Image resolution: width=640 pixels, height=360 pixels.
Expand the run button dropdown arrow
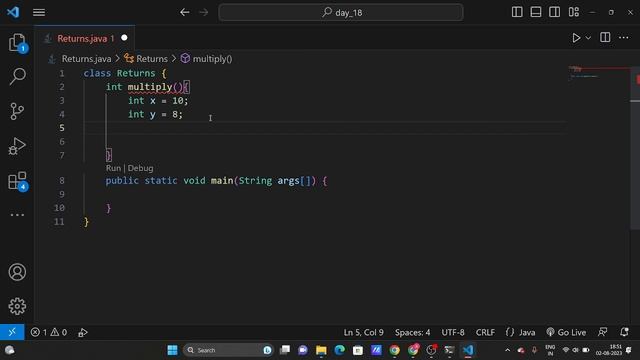pos(588,38)
